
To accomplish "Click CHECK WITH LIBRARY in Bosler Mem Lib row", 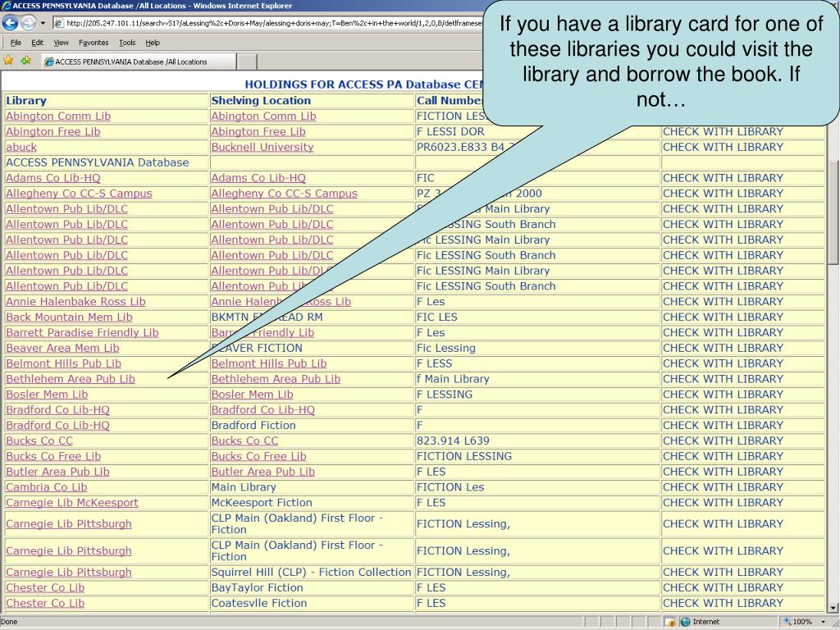I will coord(723,395).
